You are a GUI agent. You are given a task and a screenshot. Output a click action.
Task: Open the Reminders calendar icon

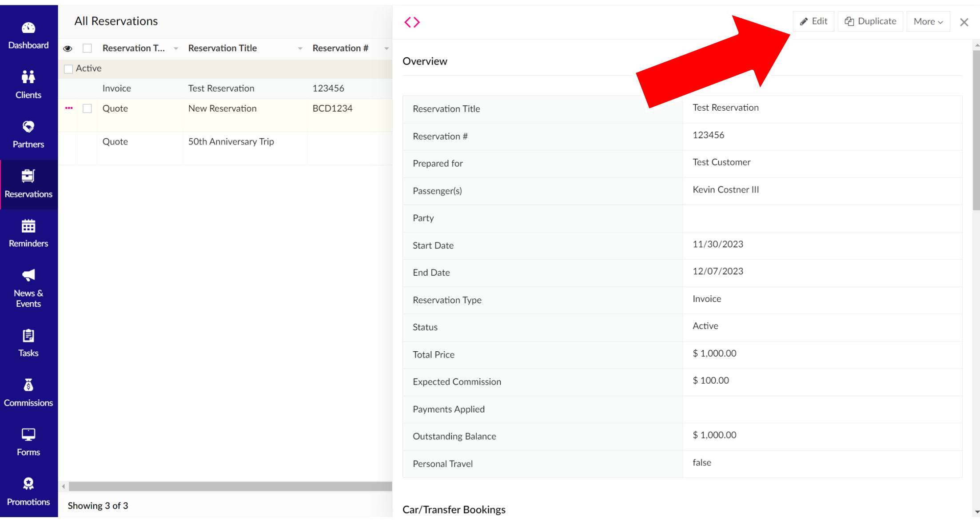[28, 226]
